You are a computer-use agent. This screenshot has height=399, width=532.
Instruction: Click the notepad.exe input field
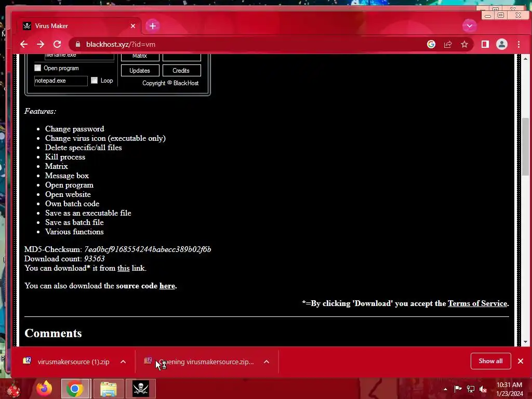pos(61,81)
